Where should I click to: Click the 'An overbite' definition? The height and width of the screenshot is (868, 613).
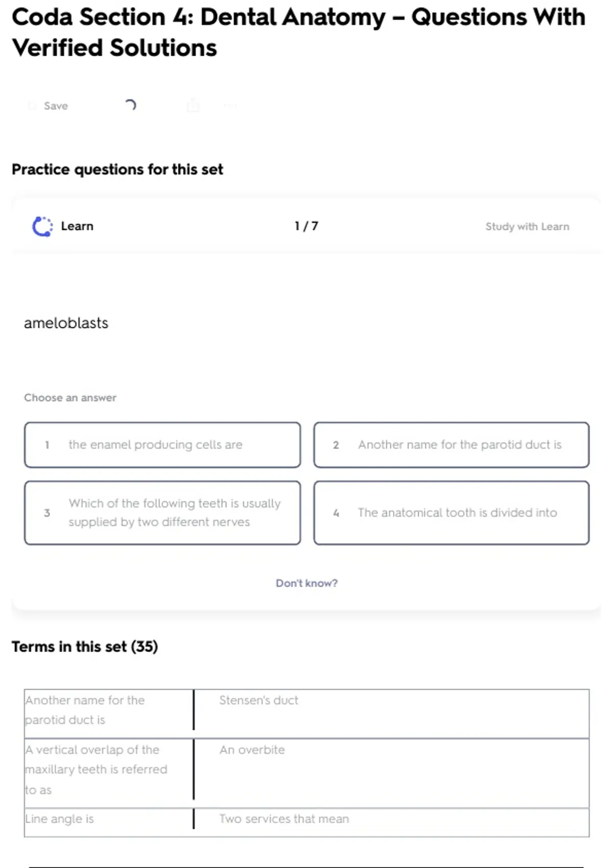pos(252,750)
